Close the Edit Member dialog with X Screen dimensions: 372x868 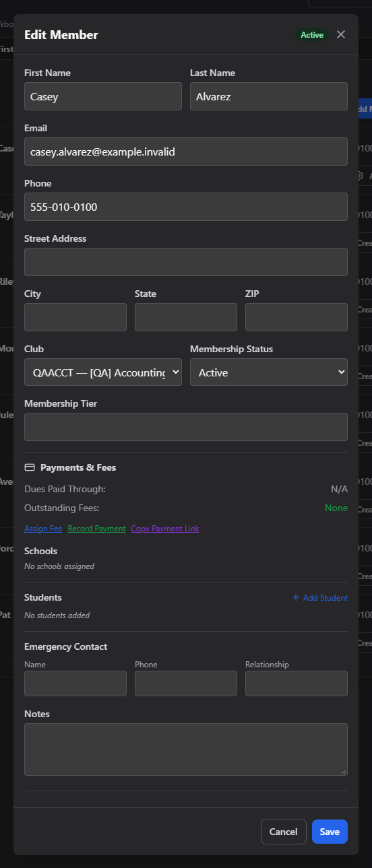tap(341, 34)
